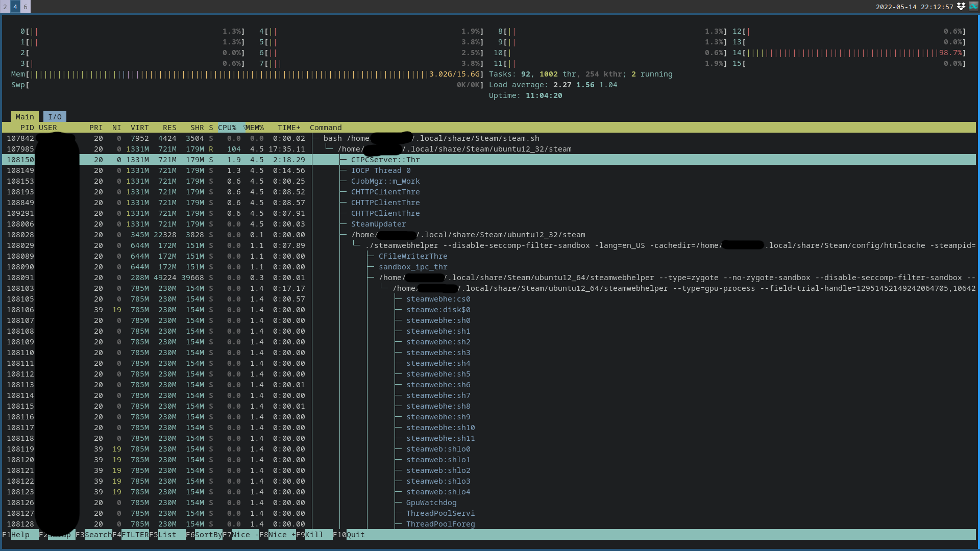Activate F4 FILTER
The image size is (980, 551).
[x=130, y=535]
